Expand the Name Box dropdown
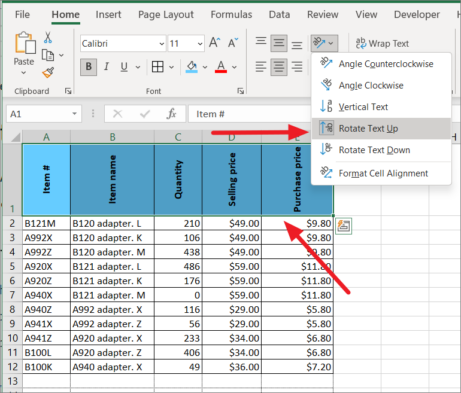 tap(74, 114)
